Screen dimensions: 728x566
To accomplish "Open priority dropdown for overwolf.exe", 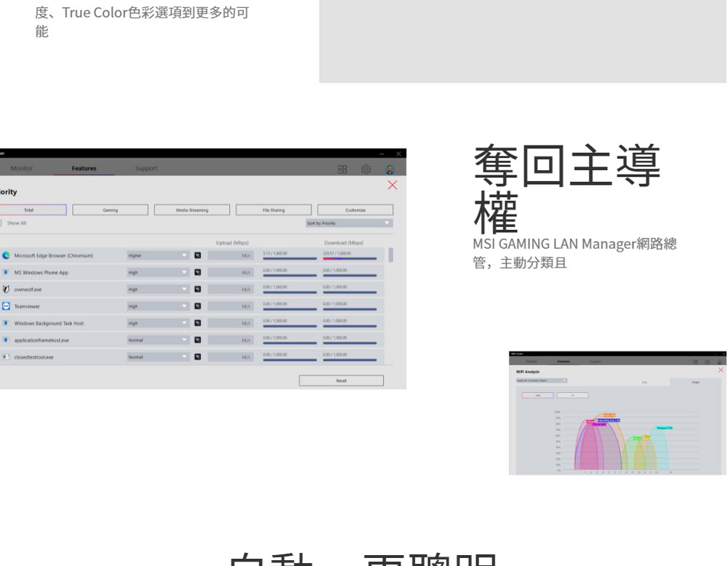I will point(158,290).
